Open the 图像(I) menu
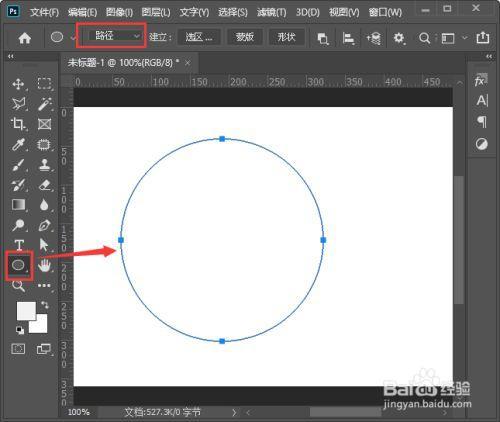The height and width of the screenshot is (422, 500). click(119, 13)
